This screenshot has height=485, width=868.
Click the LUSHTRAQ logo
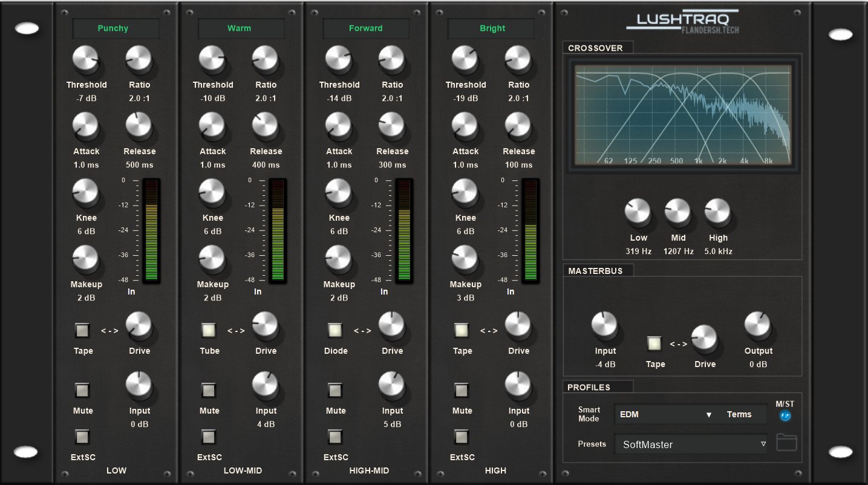pos(682,21)
